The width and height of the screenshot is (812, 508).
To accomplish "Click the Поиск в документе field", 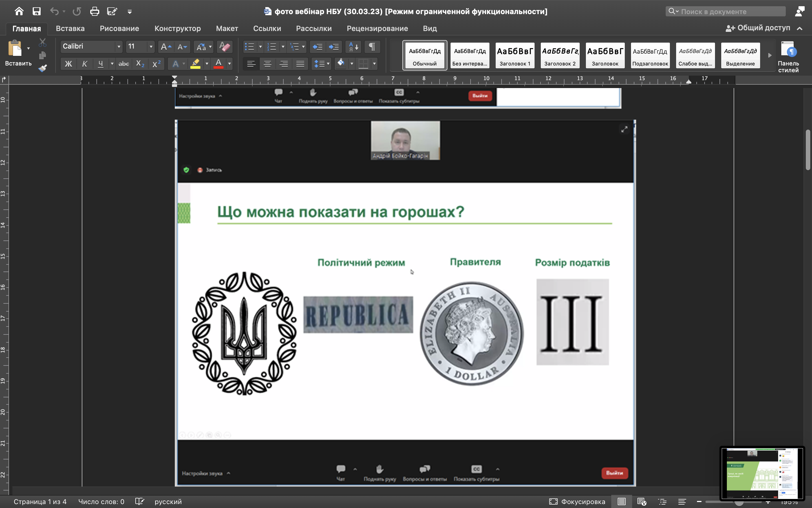I will point(725,11).
